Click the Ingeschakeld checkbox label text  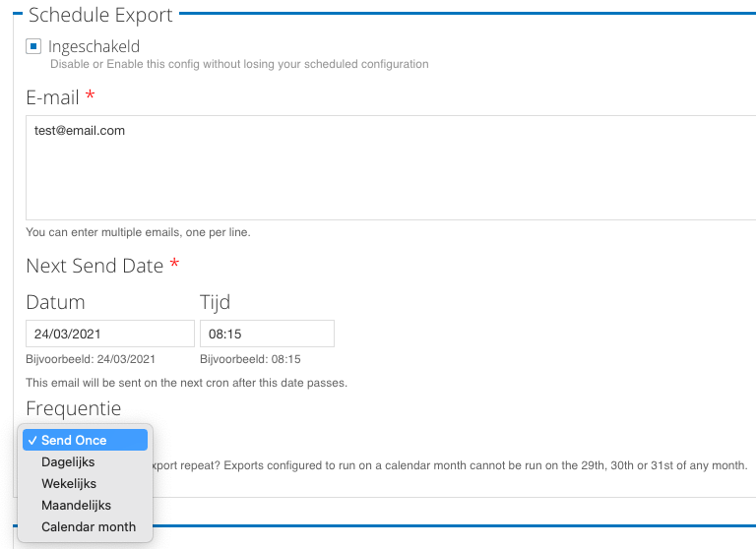pos(94,46)
